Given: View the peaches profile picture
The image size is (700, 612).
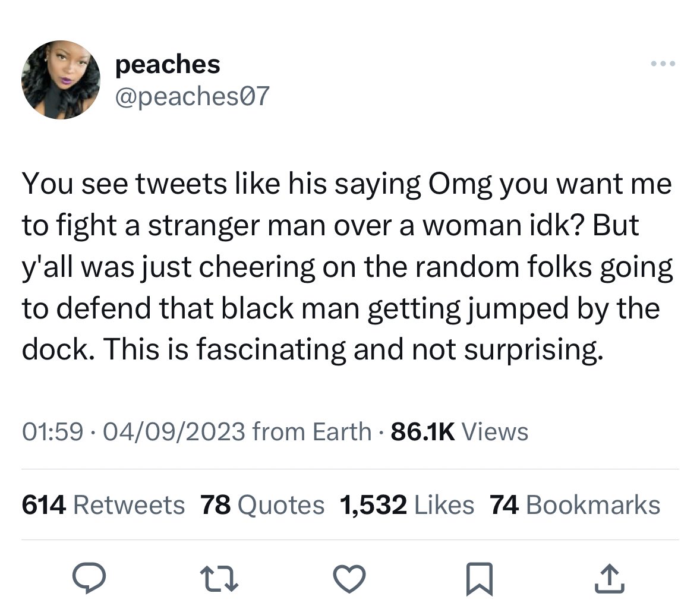Looking at the screenshot, I should [61, 80].
